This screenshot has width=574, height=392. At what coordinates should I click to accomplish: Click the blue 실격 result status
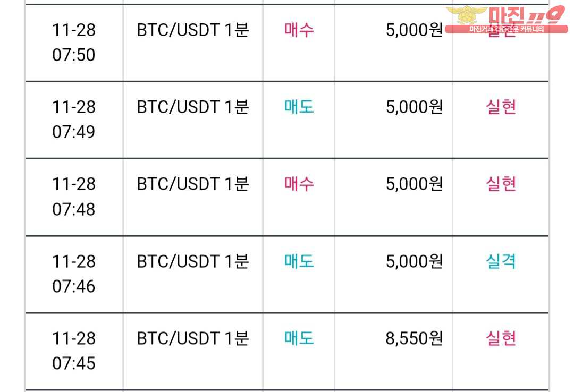coord(501,262)
